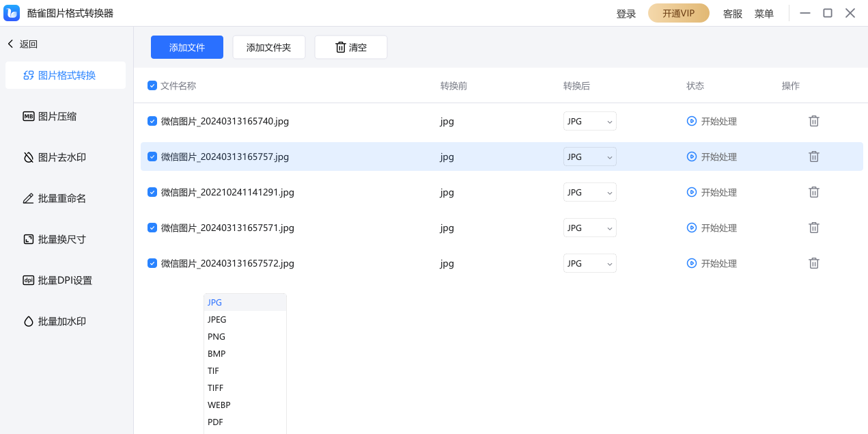Screen dimensions: 868x434
Task: Delete the 微信图片_202210241141291.jpg row via trash icon
Action: click(814, 192)
